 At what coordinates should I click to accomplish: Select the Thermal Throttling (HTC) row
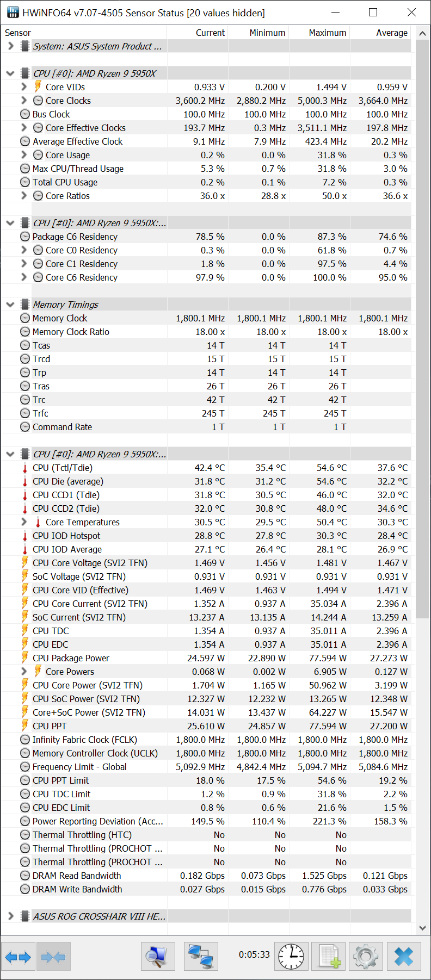pos(82,835)
